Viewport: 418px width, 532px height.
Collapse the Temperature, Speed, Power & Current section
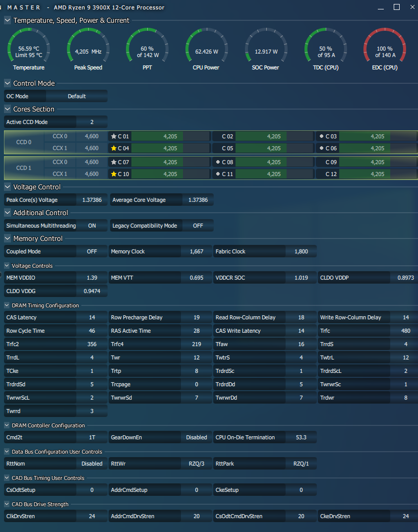7,20
